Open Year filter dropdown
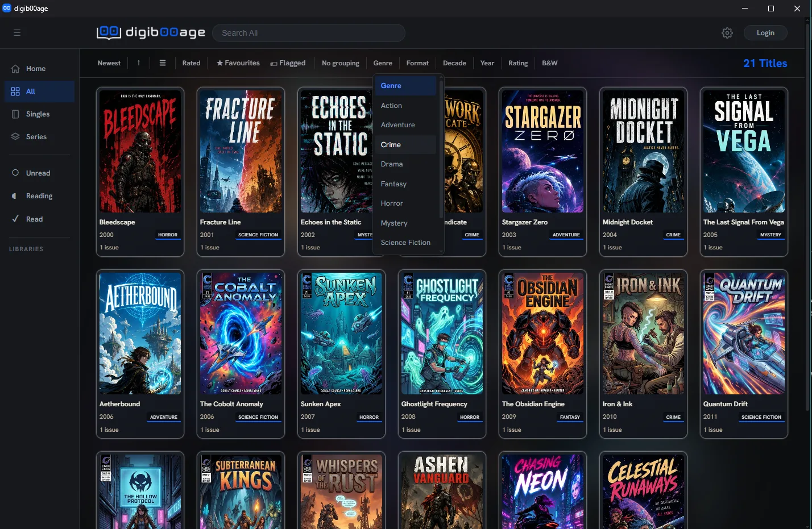The width and height of the screenshot is (812, 529). pyautogui.click(x=487, y=63)
